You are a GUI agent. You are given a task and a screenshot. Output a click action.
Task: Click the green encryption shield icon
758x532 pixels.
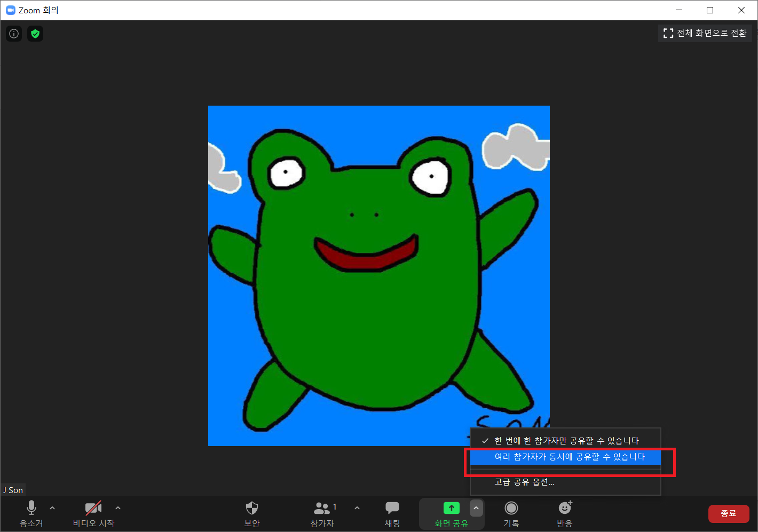tap(35, 34)
